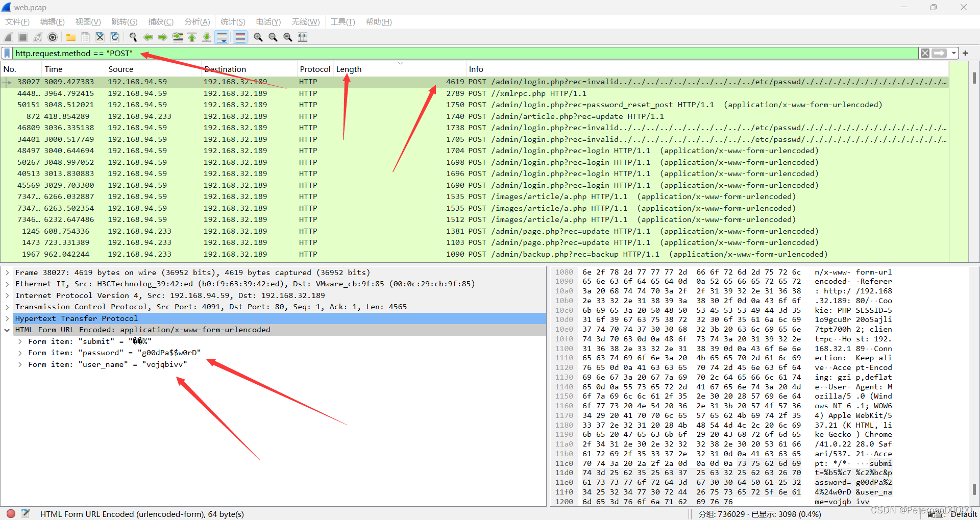Click the packet list minimap color bar
This screenshot has height=520, width=980.
tap(959, 162)
